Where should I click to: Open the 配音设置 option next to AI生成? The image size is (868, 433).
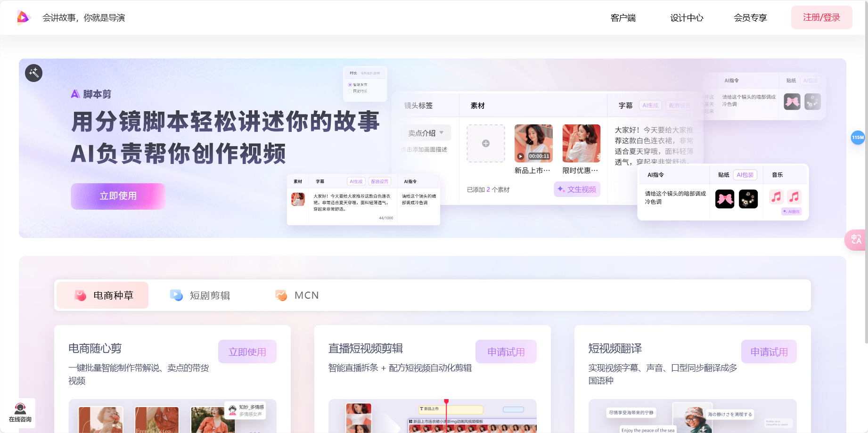[x=680, y=105]
